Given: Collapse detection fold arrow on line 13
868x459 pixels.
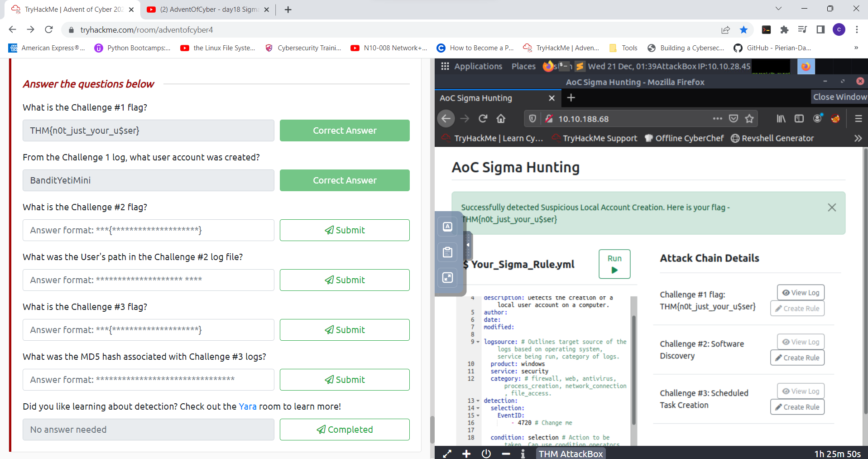Looking at the screenshot, I should coord(478,401).
